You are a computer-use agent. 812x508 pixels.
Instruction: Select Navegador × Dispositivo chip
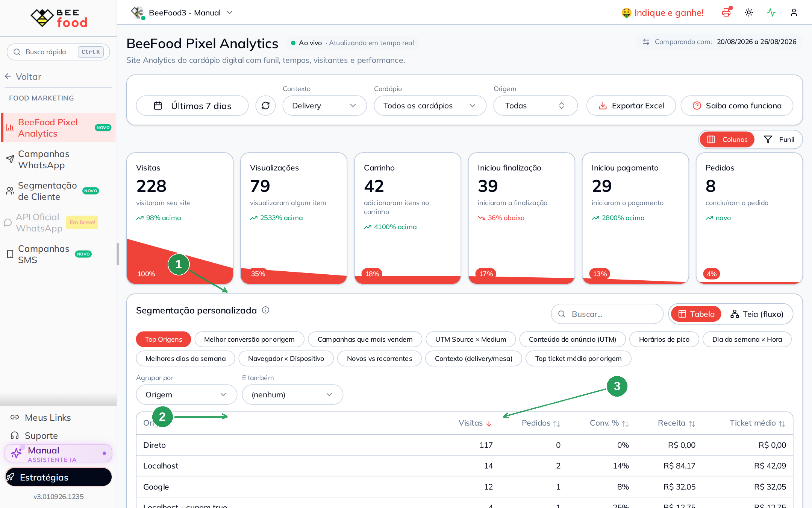pyautogui.click(x=286, y=359)
